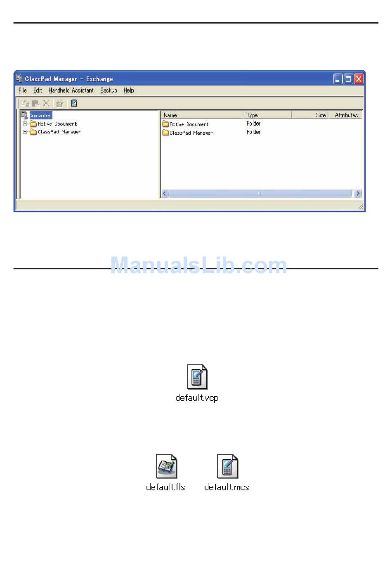Click the default.vcp file icon
Viewport: 392px width, 575px height.
[x=197, y=377]
